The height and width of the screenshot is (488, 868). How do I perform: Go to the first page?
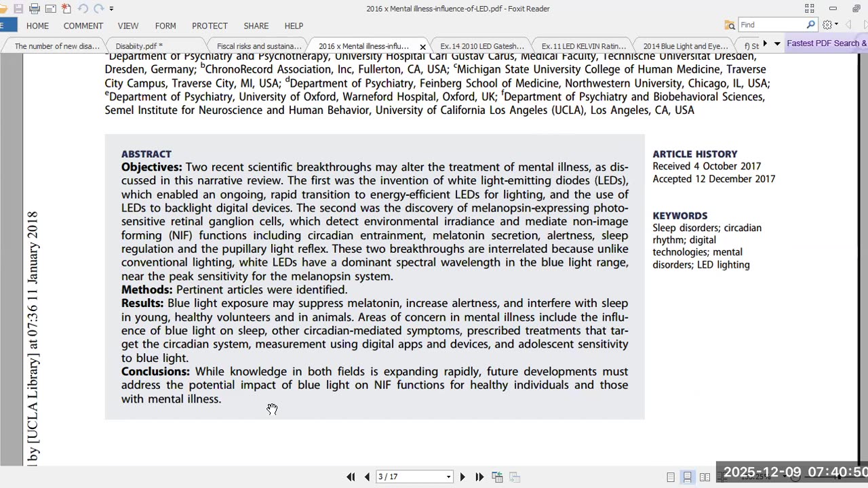tap(351, 477)
